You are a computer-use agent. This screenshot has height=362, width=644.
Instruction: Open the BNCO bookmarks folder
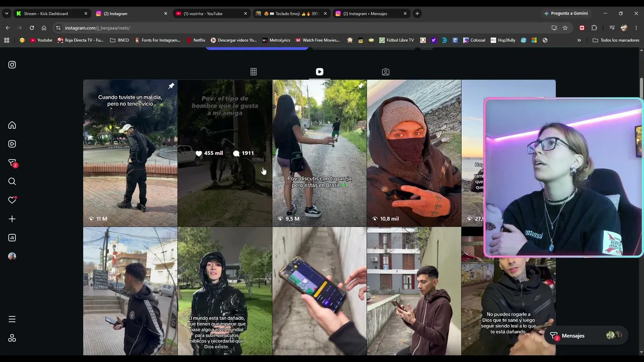coord(119,40)
